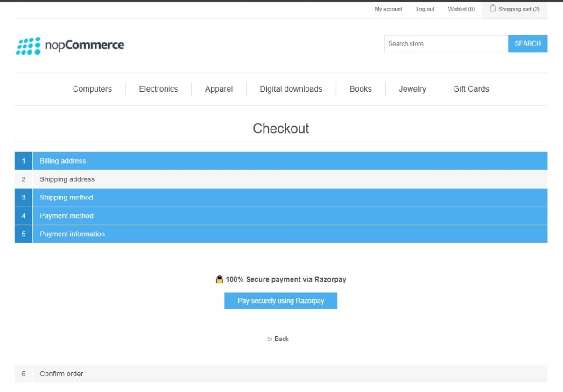This screenshot has width=563, height=392.
Task: Expand the Shipping address step
Action: pos(281,179)
